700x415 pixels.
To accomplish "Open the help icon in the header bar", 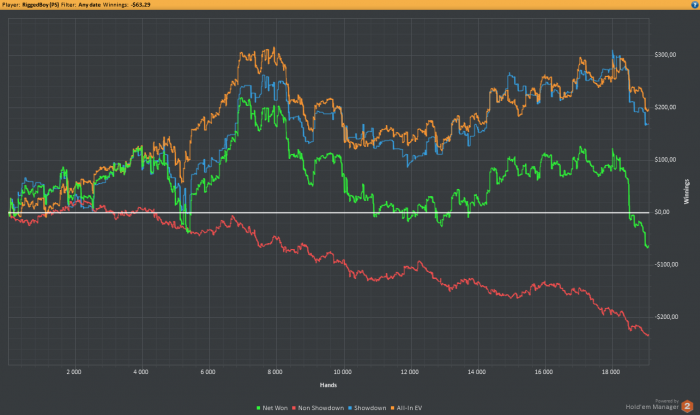I will (x=695, y=4).
